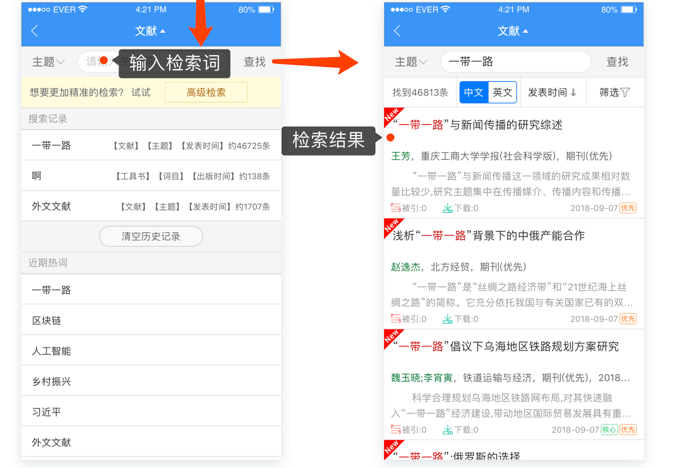Sort by 发表时间

552,92
